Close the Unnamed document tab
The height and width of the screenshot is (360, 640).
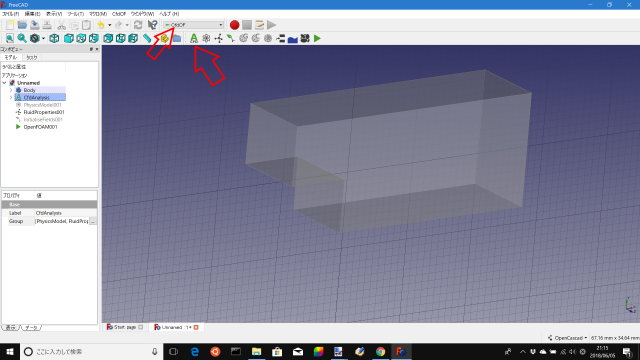(x=196, y=327)
